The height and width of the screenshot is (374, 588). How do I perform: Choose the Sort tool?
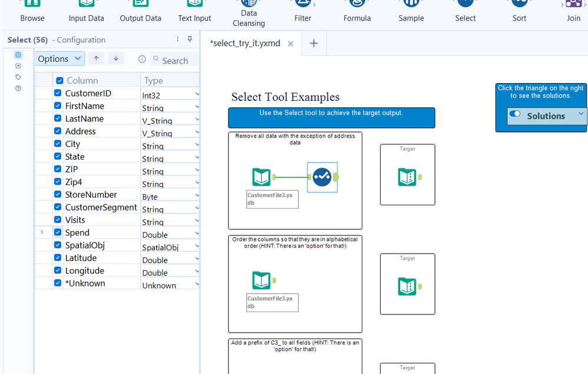point(520,11)
